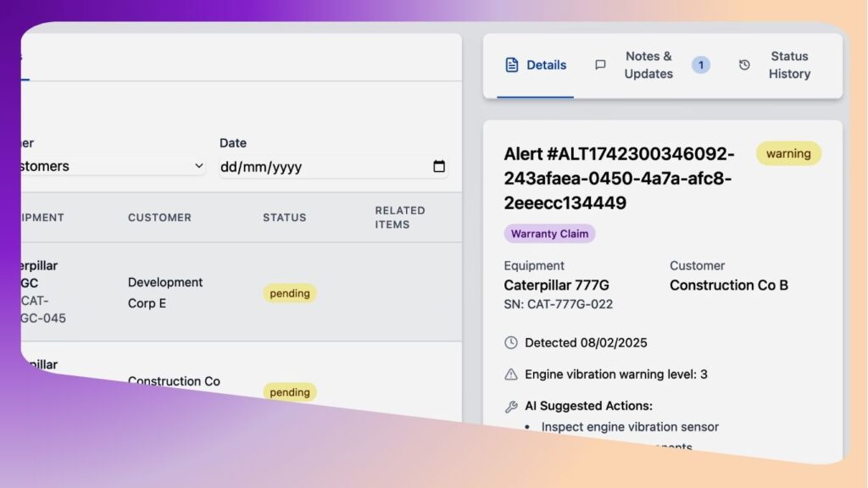868x488 pixels.
Task: Click the AI Suggested Actions wrench icon
Action: point(511,407)
